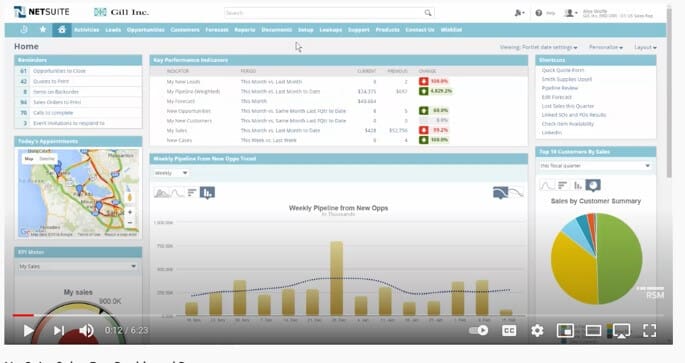Open the This fiscal quarter dropdown
The width and height of the screenshot is (685, 363).
(595, 166)
